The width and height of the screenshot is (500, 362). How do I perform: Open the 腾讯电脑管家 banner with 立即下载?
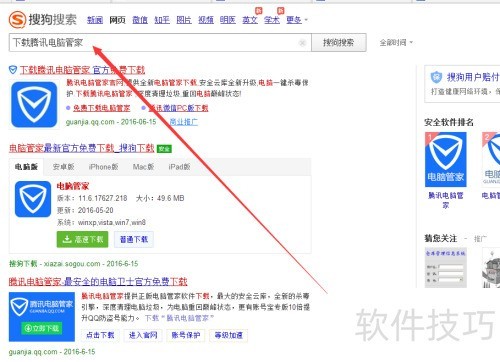coord(42,317)
